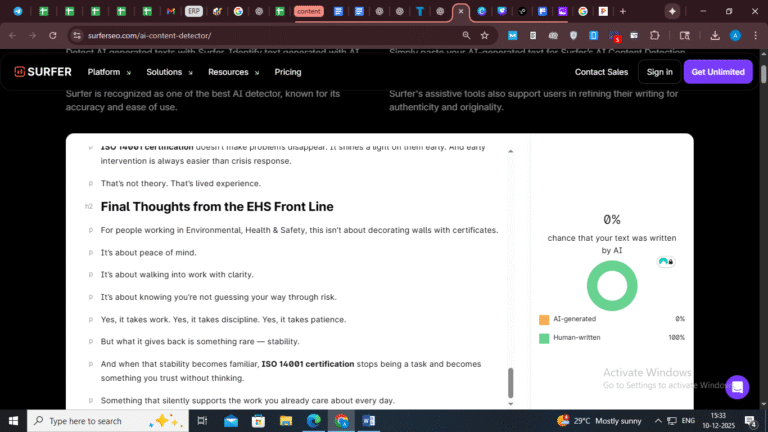This screenshot has width=768, height=432.
Task: Click the Sign in button
Action: (x=659, y=72)
